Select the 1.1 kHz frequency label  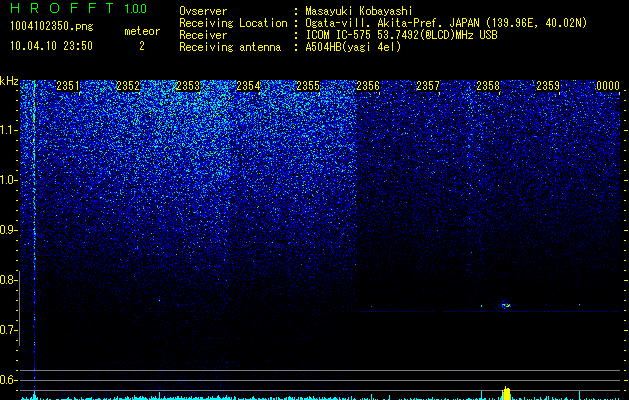point(8,130)
